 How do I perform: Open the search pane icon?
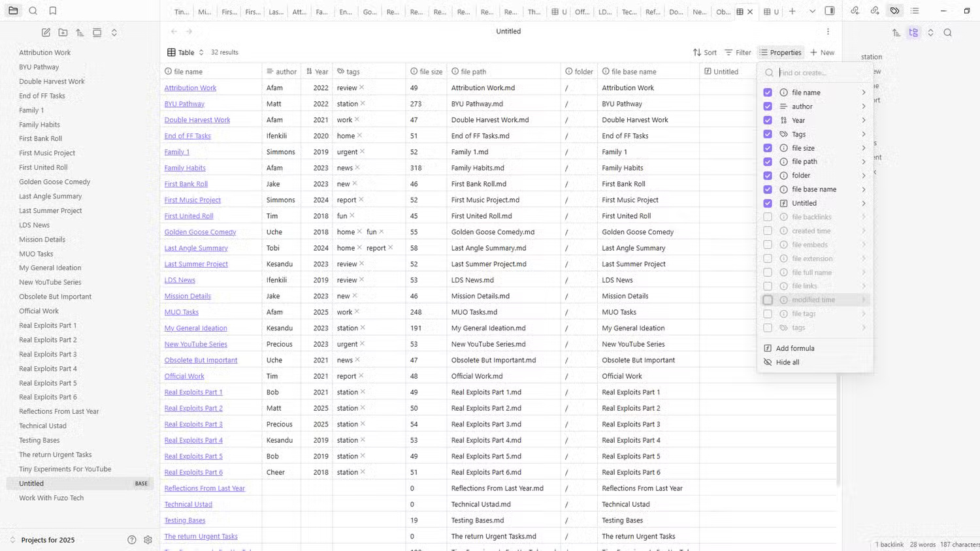pyautogui.click(x=33, y=11)
